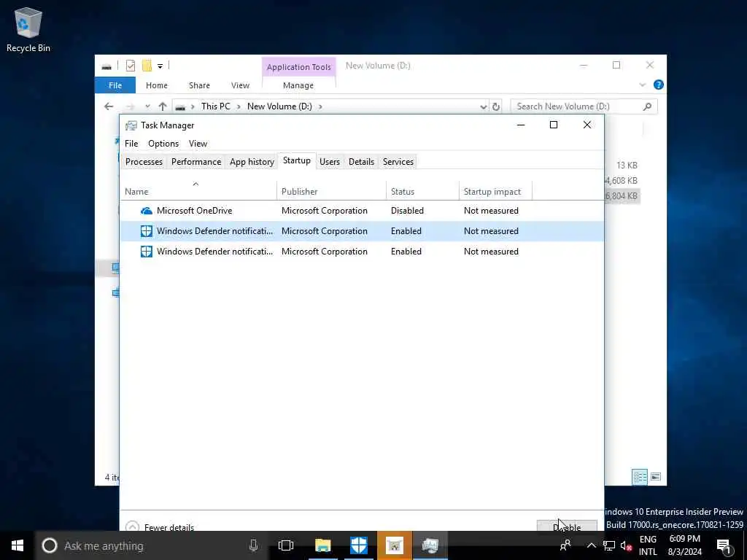Expand the Explorer ribbon chevron
The image size is (747, 560).
[642, 85]
